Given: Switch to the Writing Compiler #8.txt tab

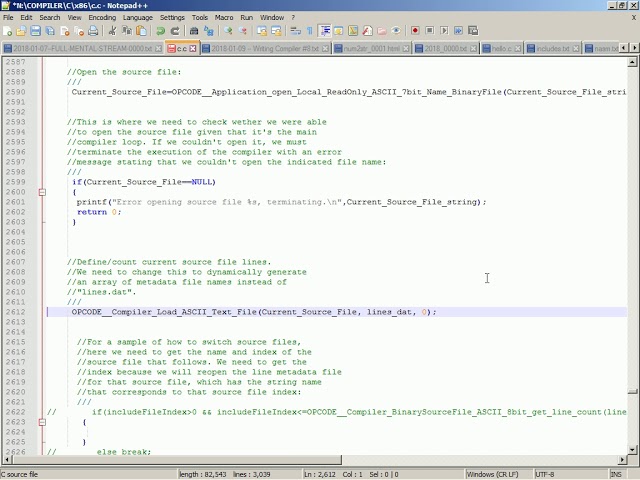Looking at the screenshot, I should [265, 49].
